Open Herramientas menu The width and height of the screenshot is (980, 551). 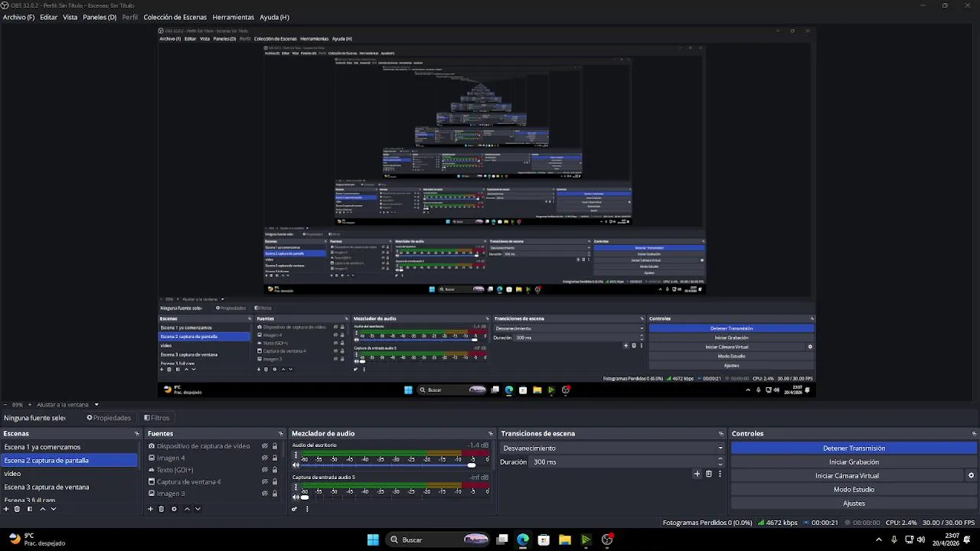(233, 17)
